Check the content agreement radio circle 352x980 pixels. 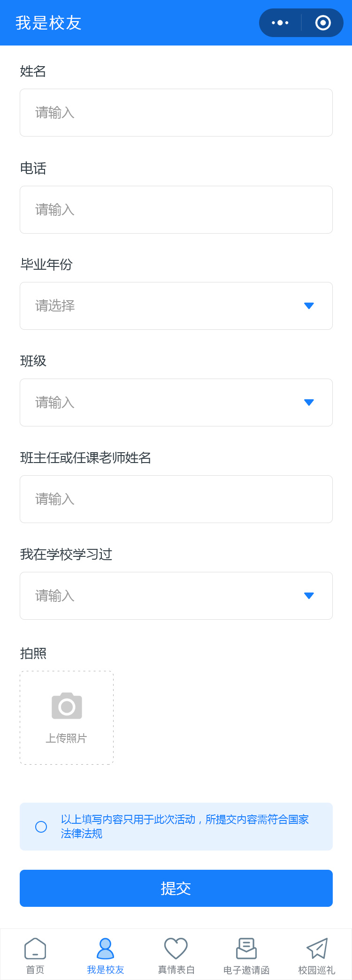point(41,827)
